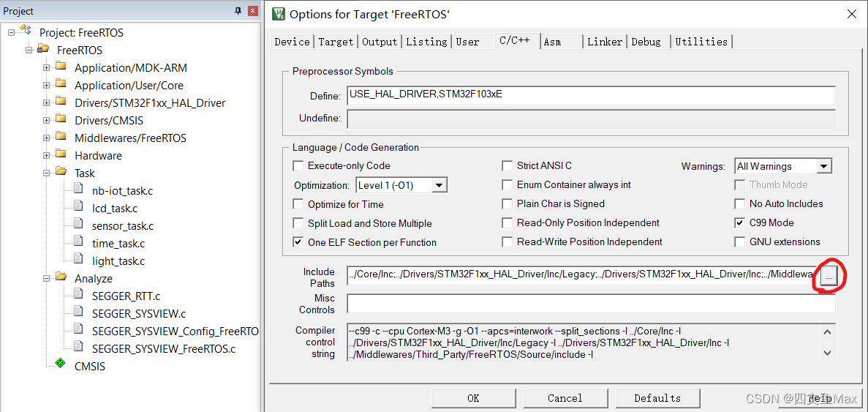The height and width of the screenshot is (412, 868).
Task: Uncheck C99 Mode checkbox
Action: coord(739,222)
